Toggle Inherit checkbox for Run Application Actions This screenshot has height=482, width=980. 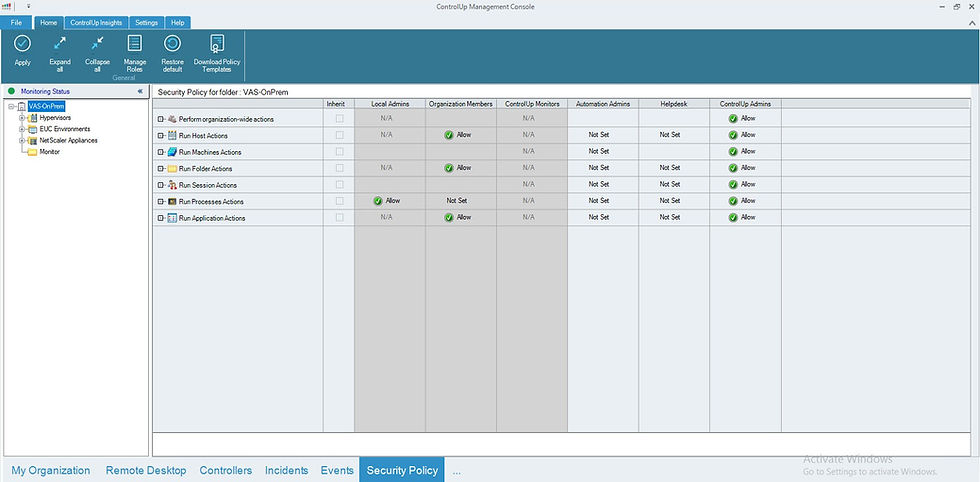click(339, 218)
